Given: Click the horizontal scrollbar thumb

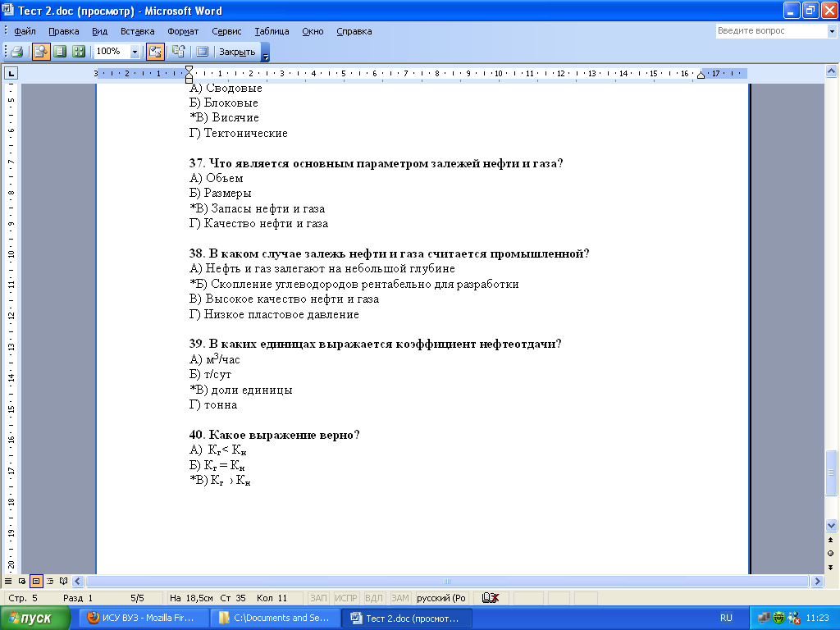Looking at the screenshot, I should coord(447,582).
